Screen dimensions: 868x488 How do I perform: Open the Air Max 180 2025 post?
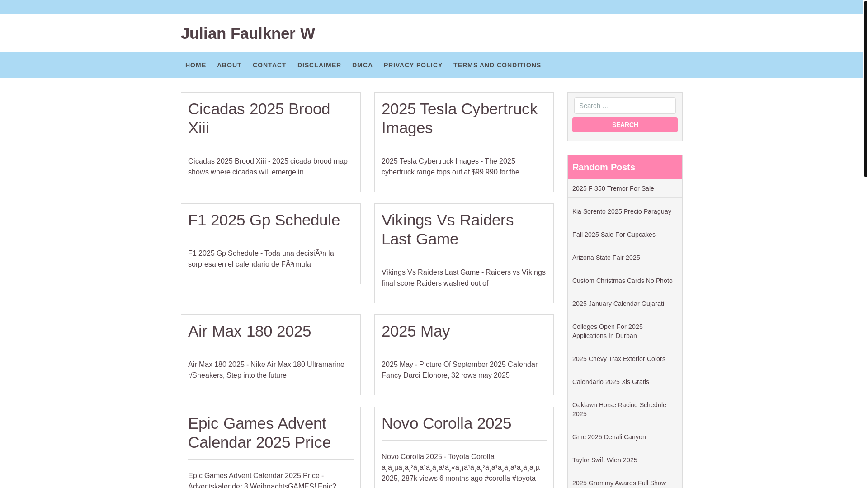coord(250,331)
